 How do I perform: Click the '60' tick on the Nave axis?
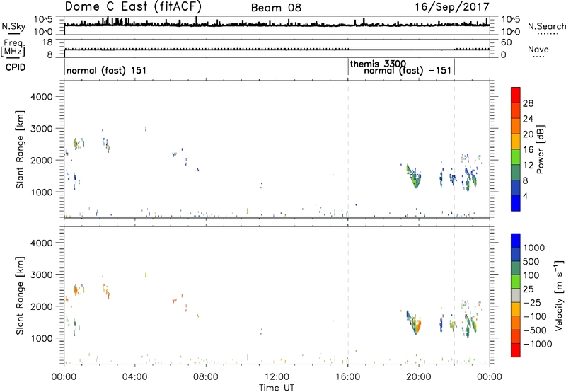506,42
